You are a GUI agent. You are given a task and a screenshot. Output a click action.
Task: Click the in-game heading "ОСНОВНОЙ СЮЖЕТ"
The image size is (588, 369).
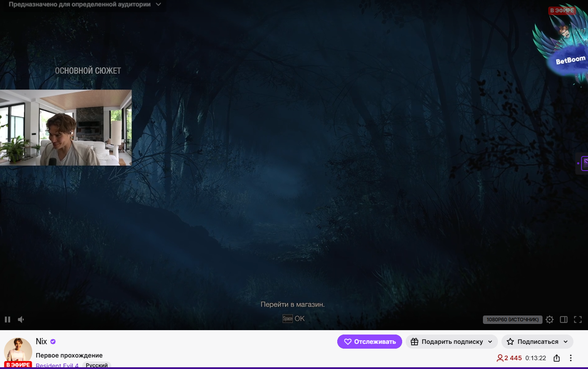88,71
